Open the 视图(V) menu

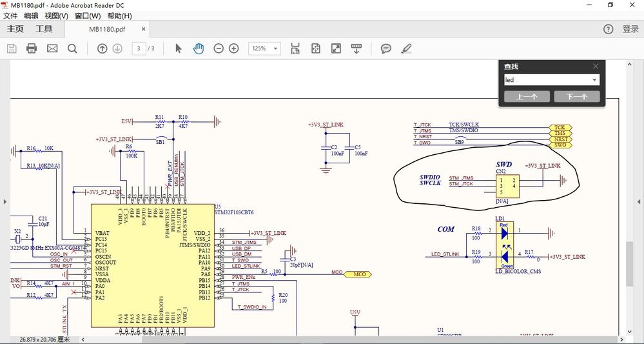tap(56, 16)
